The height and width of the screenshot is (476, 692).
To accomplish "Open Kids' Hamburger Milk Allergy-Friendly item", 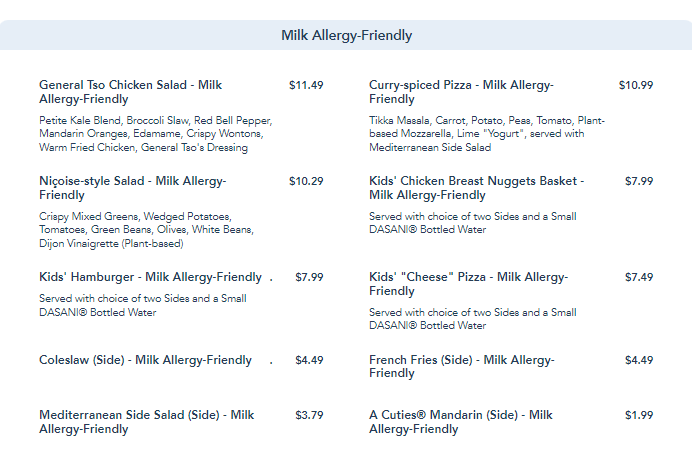I will coord(150,277).
